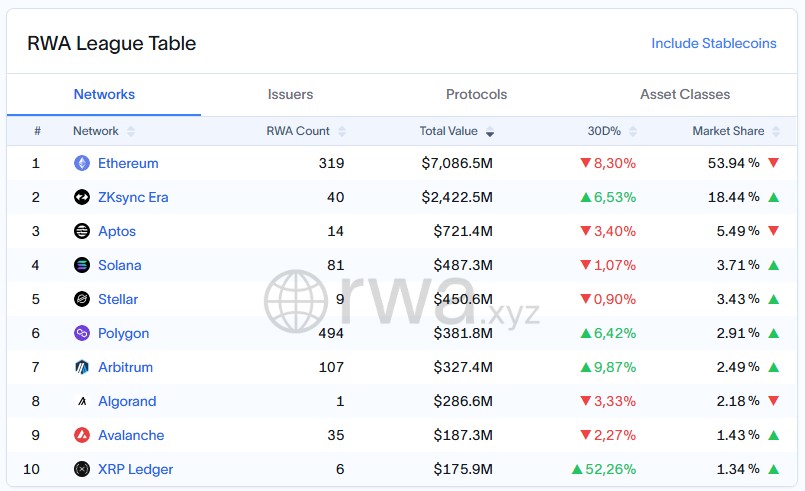
Task: Click Polygon's RWA count 494
Action: tap(331, 333)
